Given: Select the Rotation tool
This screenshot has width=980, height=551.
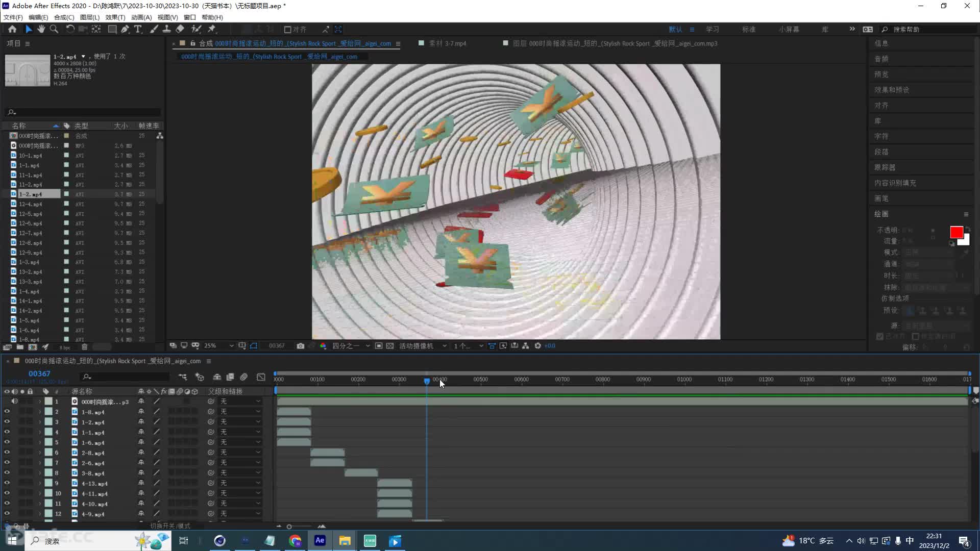Looking at the screenshot, I should point(70,29).
